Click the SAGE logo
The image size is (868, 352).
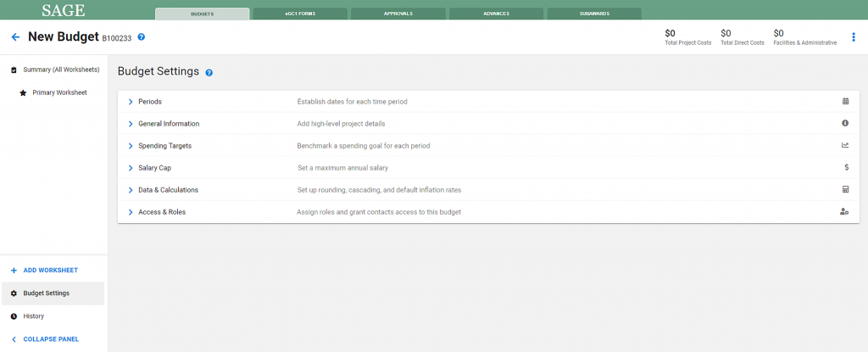point(64,10)
